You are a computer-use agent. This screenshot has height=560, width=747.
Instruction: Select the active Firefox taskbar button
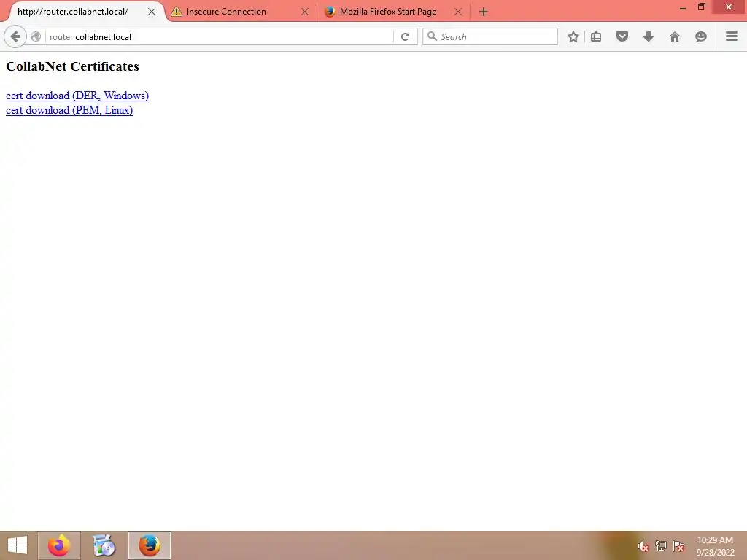coord(150,545)
